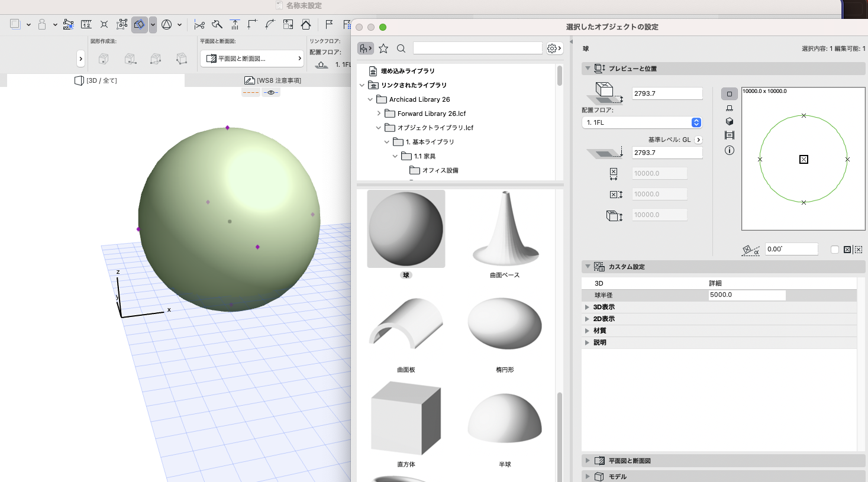This screenshot has width=868, height=482.
Task: Click the first geometry method cube icon
Action: [104, 59]
